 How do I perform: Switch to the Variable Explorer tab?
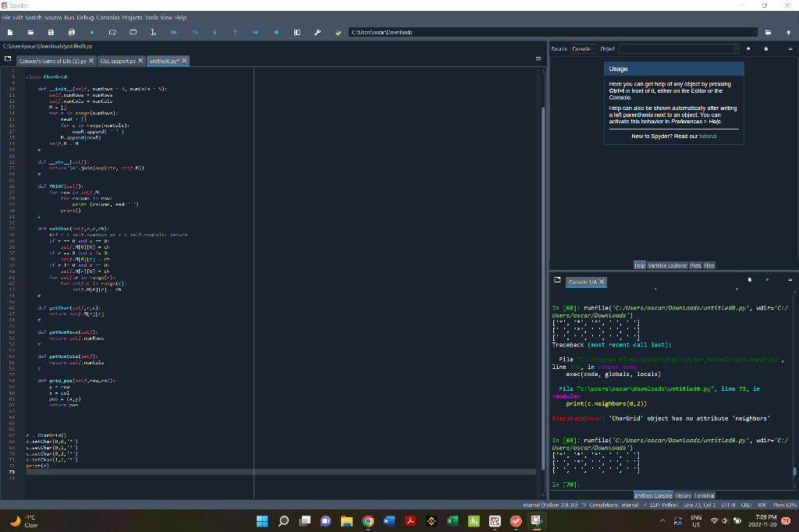pyautogui.click(x=667, y=265)
